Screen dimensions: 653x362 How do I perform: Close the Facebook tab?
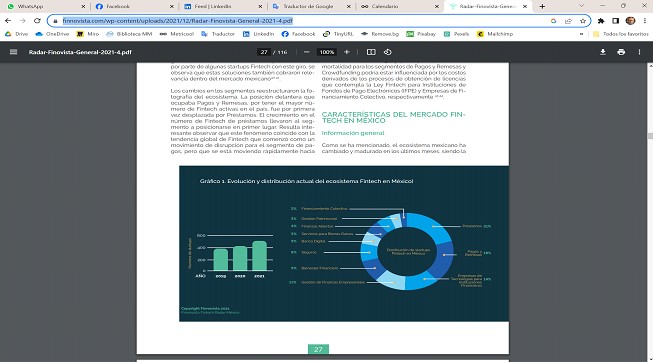coord(172,6)
